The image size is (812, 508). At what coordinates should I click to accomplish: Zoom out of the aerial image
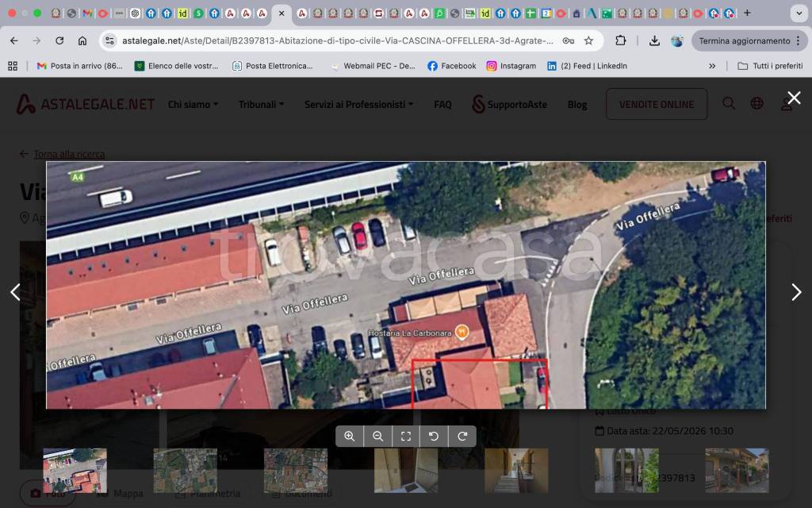pos(378,437)
